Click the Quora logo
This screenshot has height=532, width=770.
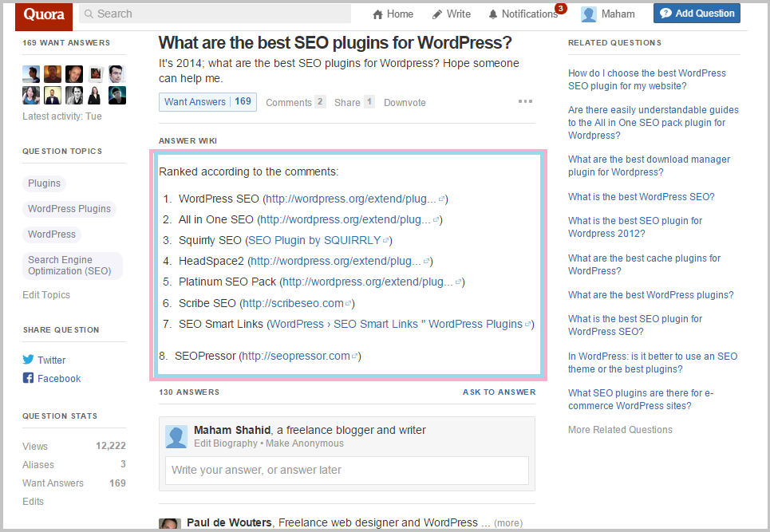pyautogui.click(x=42, y=14)
